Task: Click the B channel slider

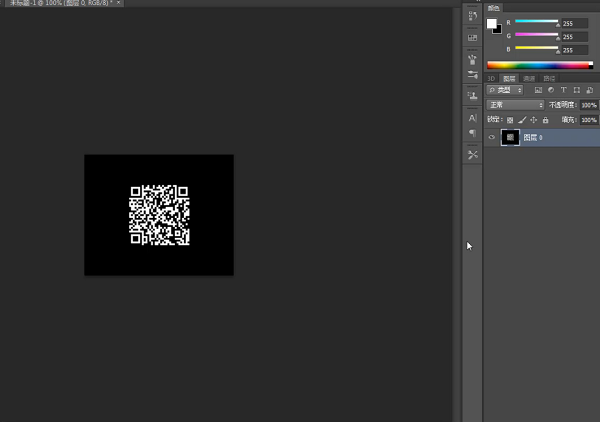Action: [536, 49]
